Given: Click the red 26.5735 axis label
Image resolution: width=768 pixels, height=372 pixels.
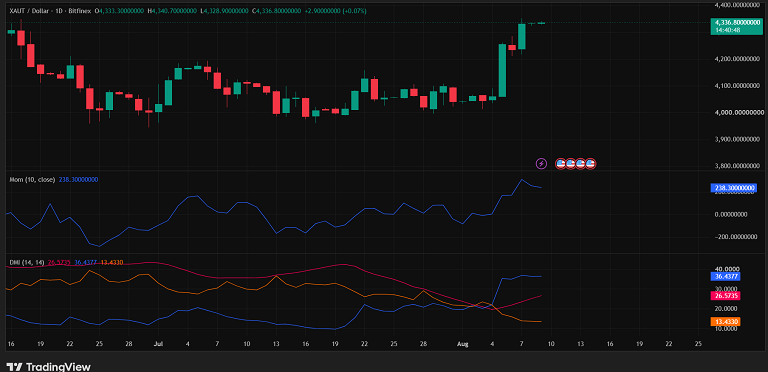Looking at the screenshot, I should (725, 296).
